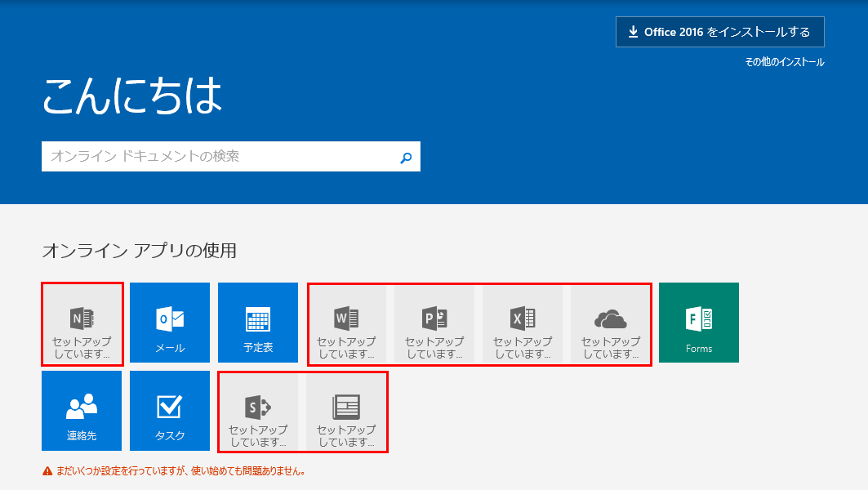Open the Newsfeed tile being set up

point(346,412)
